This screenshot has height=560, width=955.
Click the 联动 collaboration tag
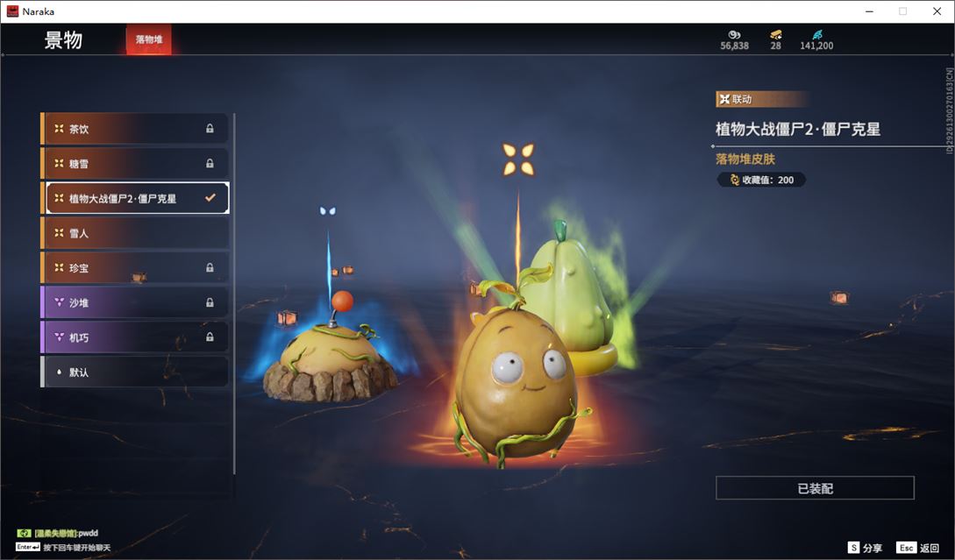point(762,99)
